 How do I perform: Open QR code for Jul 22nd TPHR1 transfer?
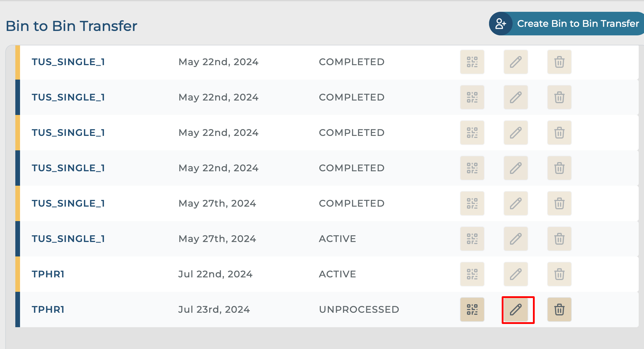(472, 274)
